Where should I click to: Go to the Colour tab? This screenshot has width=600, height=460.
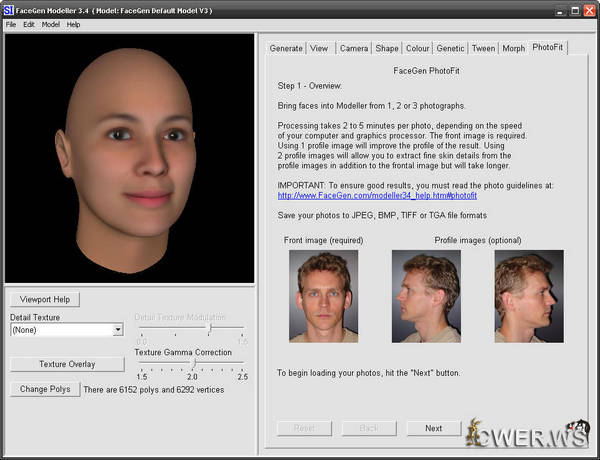tap(418, 48)
